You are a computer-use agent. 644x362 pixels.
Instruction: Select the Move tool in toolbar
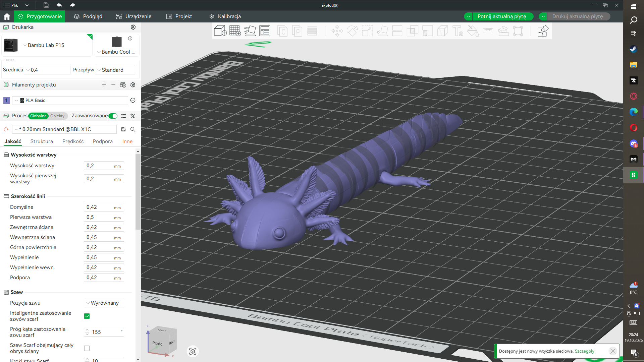(337, 31)
